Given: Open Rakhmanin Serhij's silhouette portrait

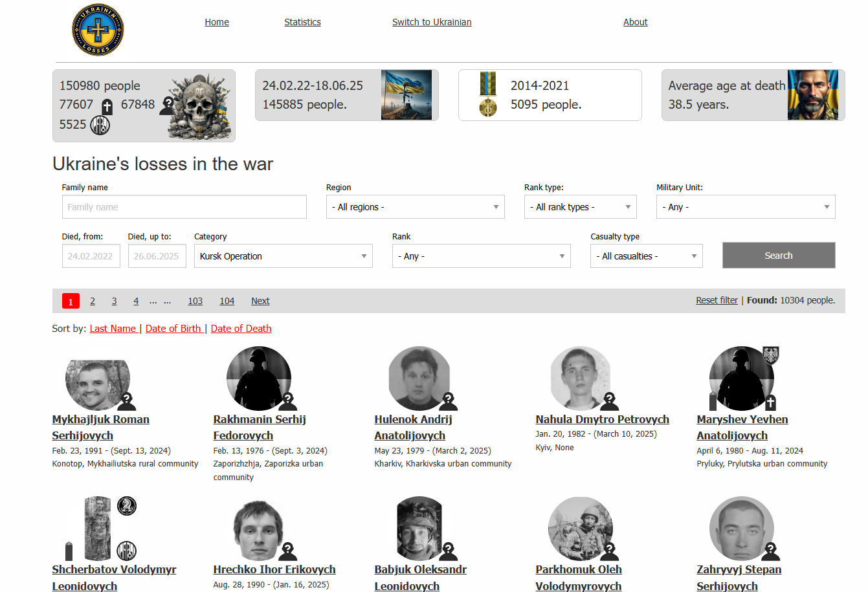Looking at the screenshot, I should [x=259, y=378].
